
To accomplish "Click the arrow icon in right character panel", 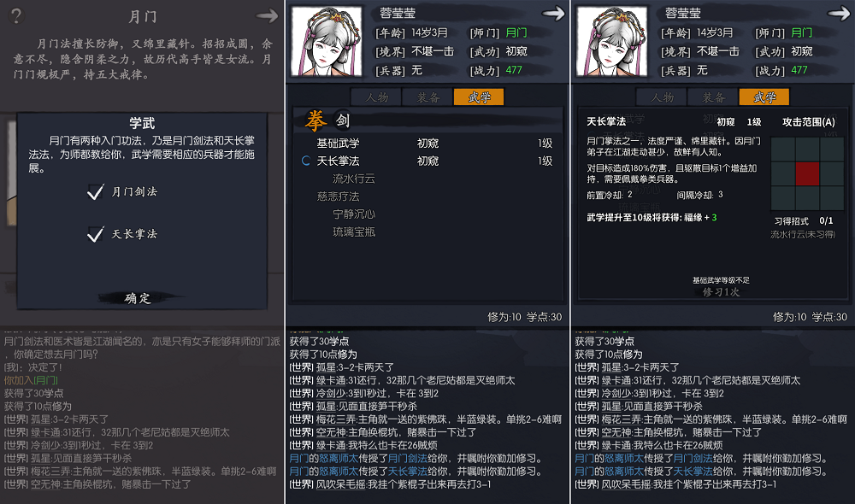I will point(838,13).
